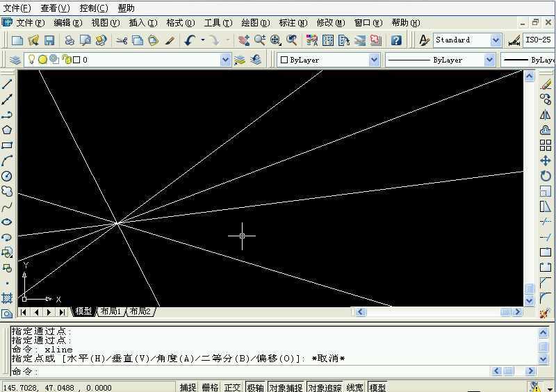Switch to the 布局1 layout tab
Viewport: 556px width, 392px height.
point(111,312)
